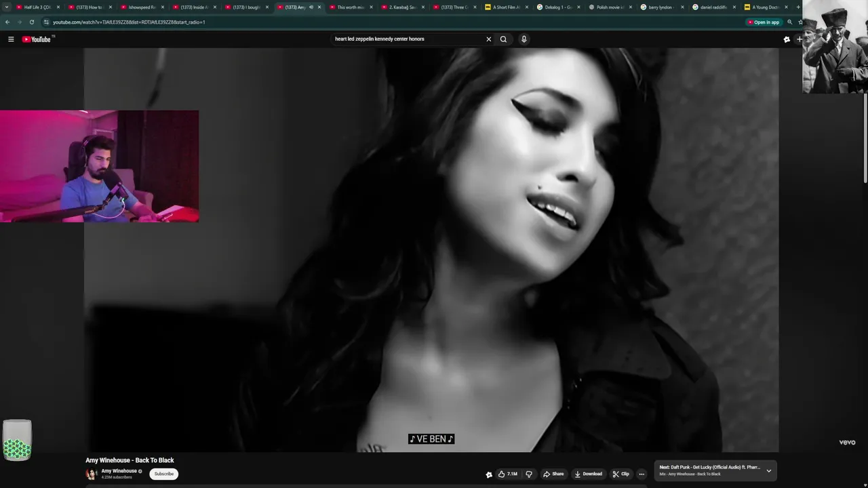Click Open in app button
The image size is (868, 488).
(763, 22)
